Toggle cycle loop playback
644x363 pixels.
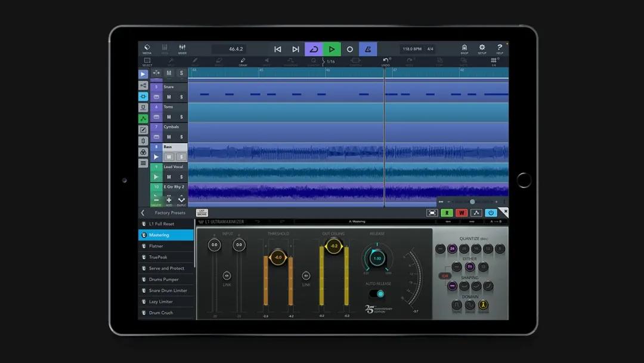tap(314, 50)
